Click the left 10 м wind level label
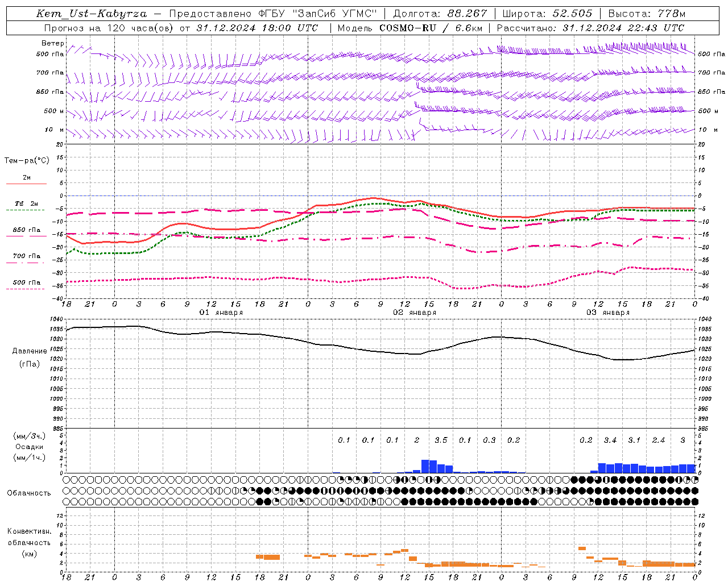Viewport: 728px width, 582px height. click(55, 130)
